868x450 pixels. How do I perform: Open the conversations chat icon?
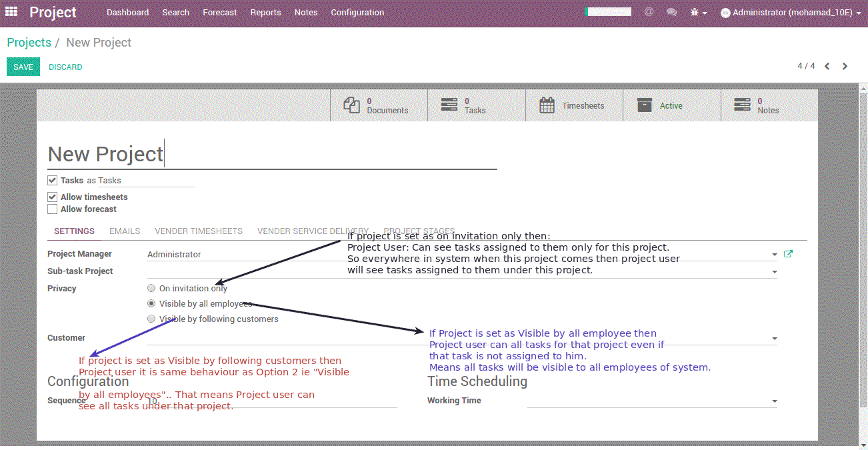pyautogui.click(x=671, y=12)
